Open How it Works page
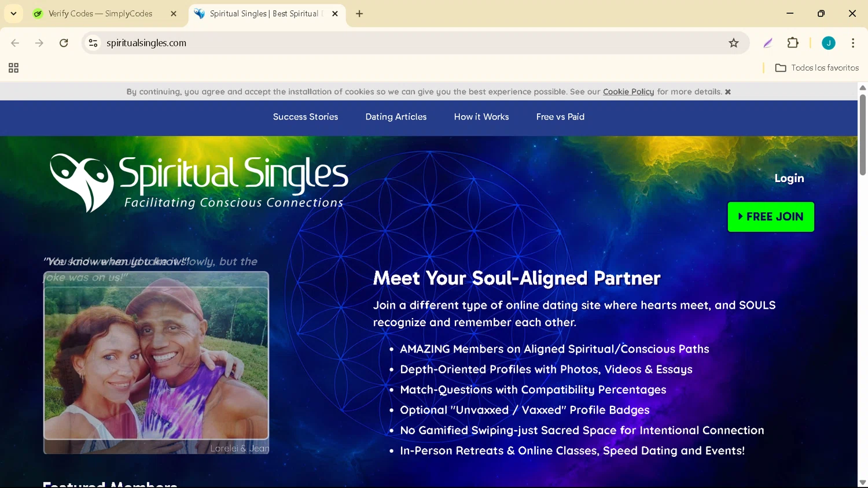868x488 pixels. coord(481,117)
